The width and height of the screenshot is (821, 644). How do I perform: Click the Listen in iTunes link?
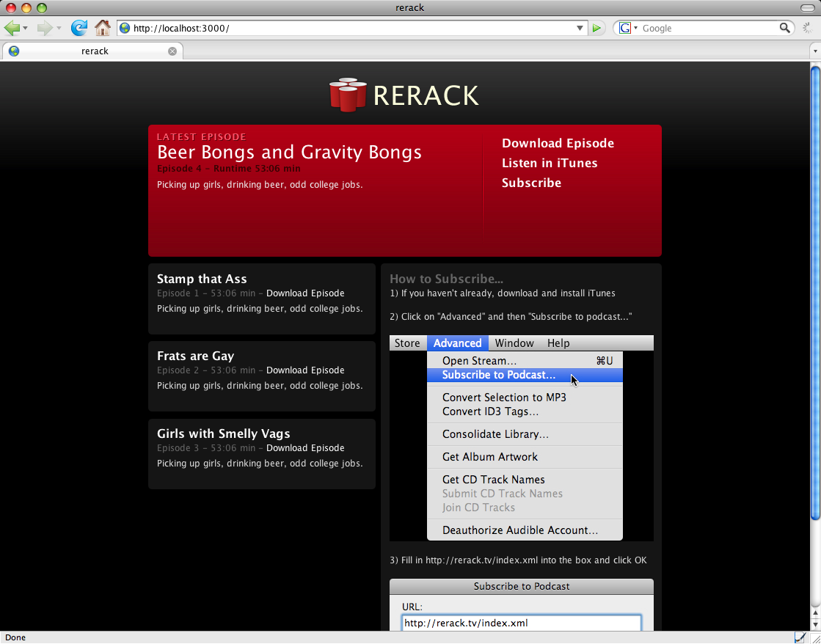(x=550, y=163)
